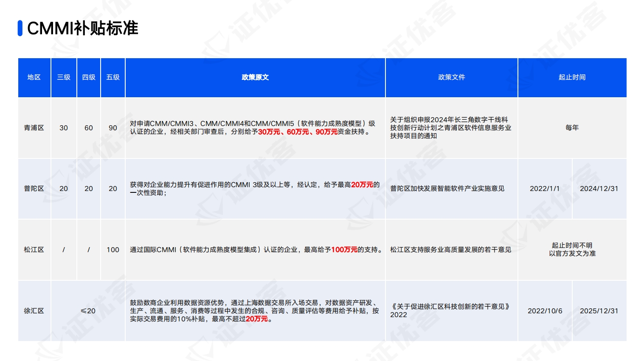The image size is (644, 361).
Task: Click the 政策文件 header cell
Action: pos(451,78)
